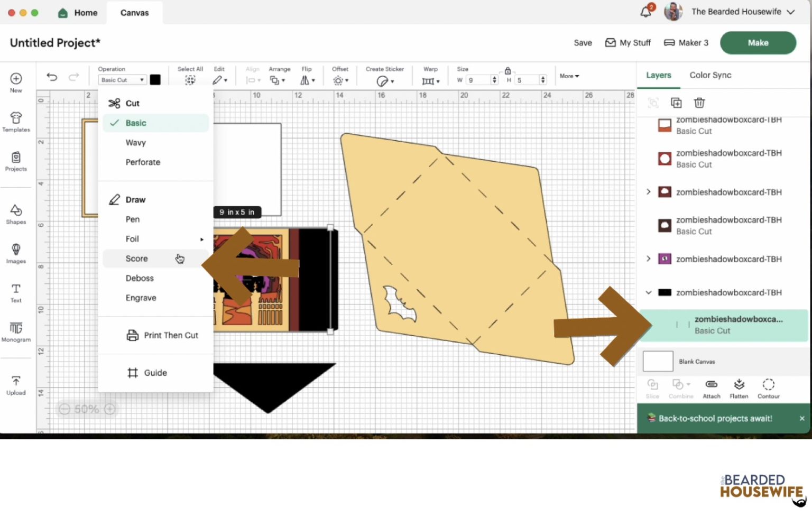Toggle the size aspect ratio lock
Viewport: 812px width, 516px height.
(x=508, y=71)
